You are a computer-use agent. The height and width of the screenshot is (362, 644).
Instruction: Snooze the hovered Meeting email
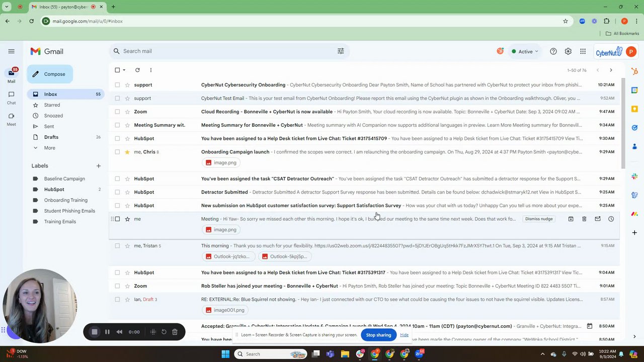point(611,219)
